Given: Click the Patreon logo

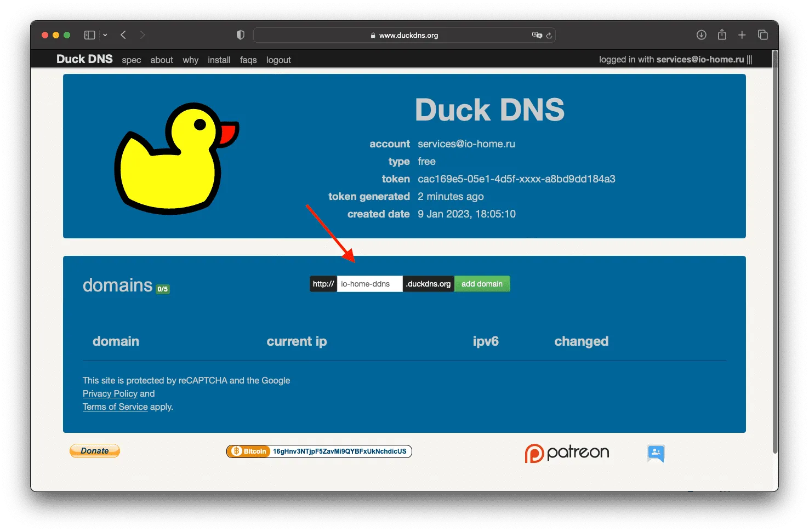Looking at the screenshot, I should pos(567,453).
